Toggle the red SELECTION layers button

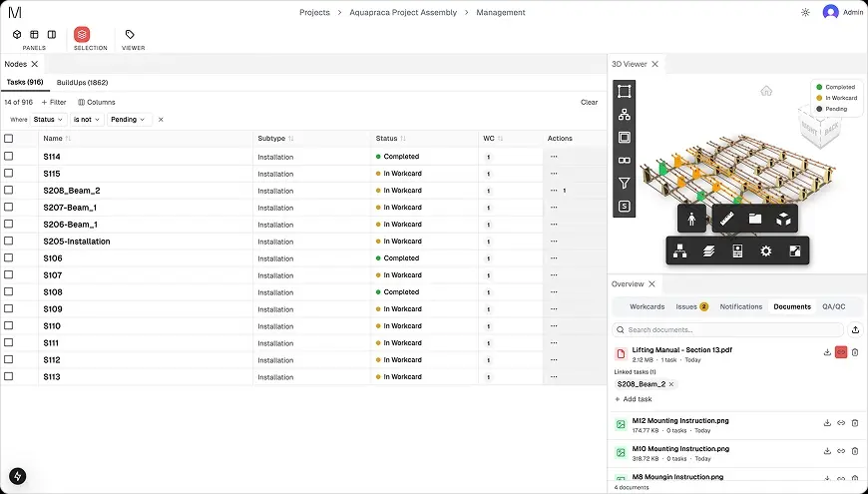82,34
